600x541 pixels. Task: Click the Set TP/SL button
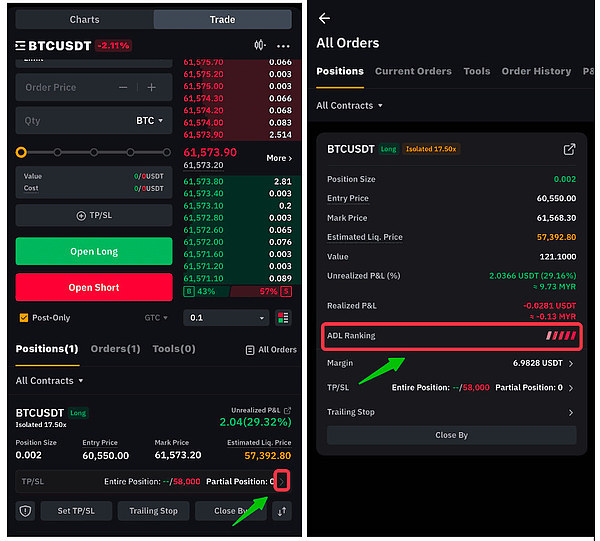click(x=76, y=511)
